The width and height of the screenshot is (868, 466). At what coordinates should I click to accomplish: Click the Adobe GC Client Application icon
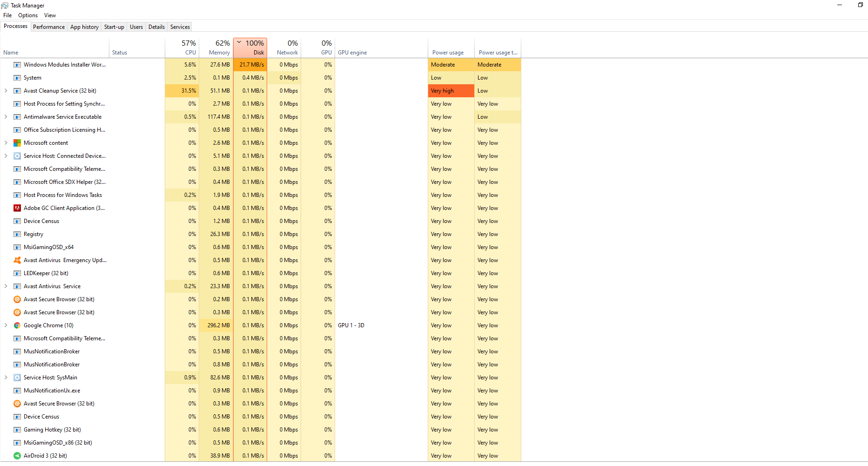[17, 208]
